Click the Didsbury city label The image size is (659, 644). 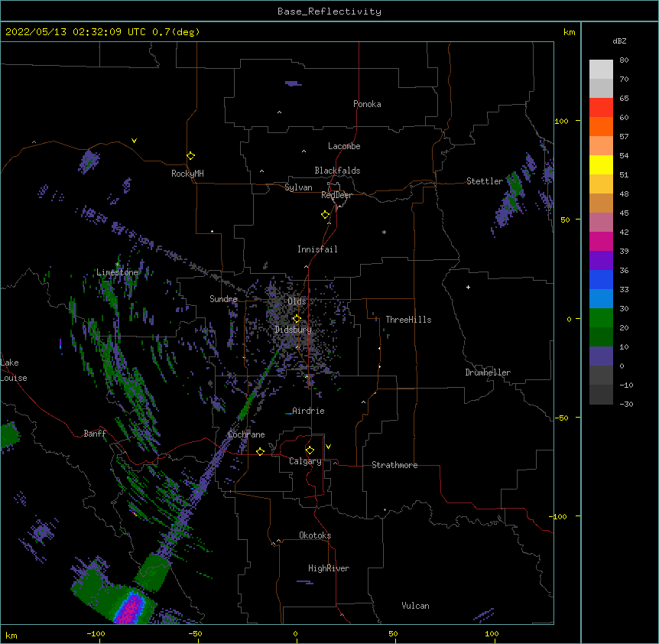pyautogui.click(x=294, y=330)
